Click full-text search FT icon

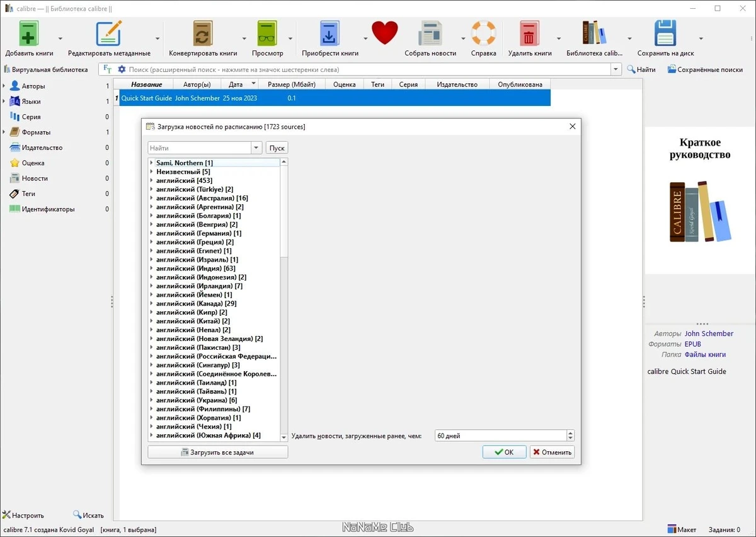(x=107, y=69)
